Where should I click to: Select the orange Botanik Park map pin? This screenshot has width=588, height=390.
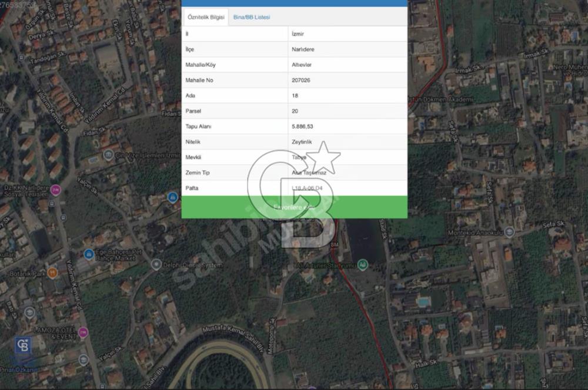52,273
